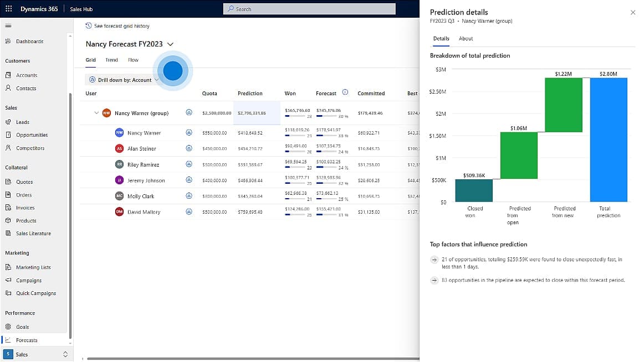
Task: Open Alan Steiner's user row link
Action: [142, 149]
